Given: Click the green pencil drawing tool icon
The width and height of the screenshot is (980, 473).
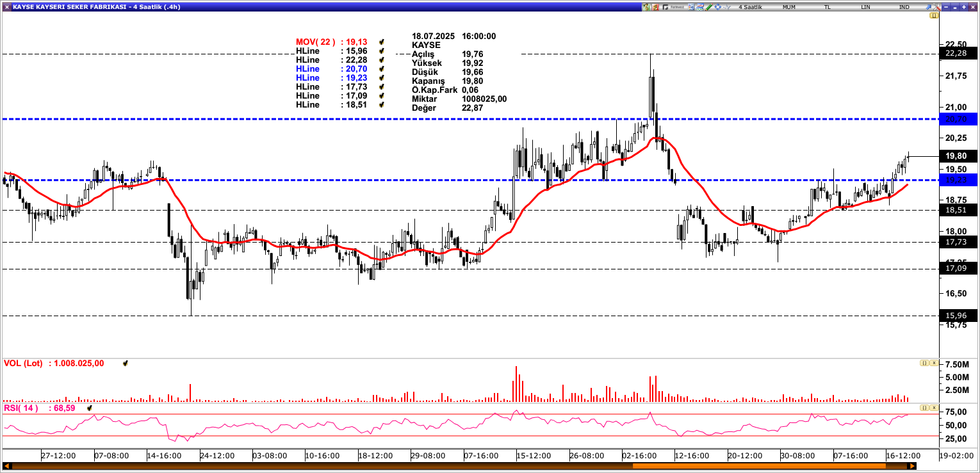Looking at the screenshot, I should pyautogui.click(x=708, y=7).
